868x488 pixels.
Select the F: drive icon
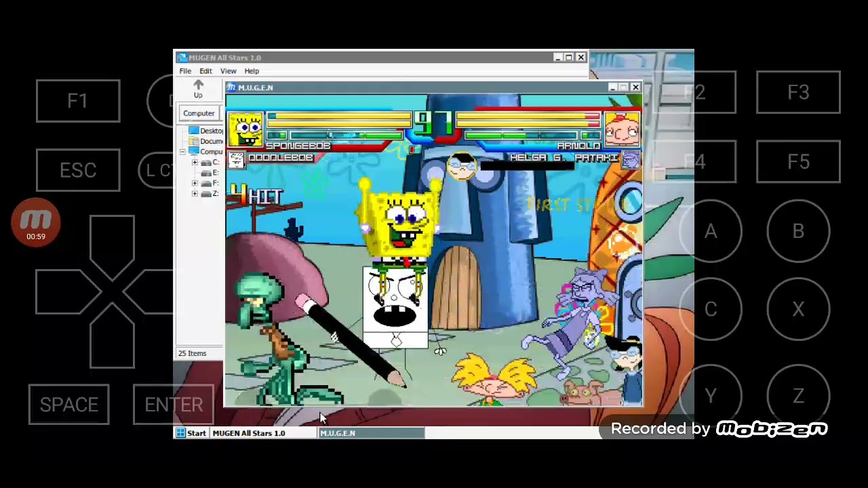coord(206,183)
